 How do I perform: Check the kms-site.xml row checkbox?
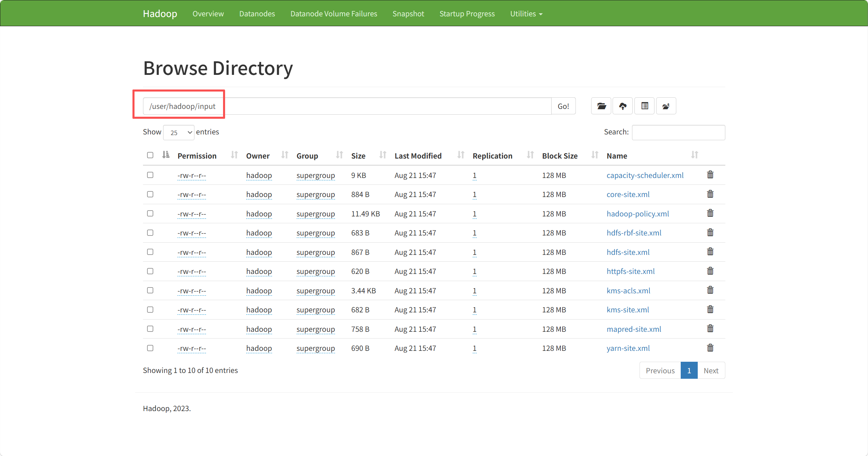[x=150, y=310]
